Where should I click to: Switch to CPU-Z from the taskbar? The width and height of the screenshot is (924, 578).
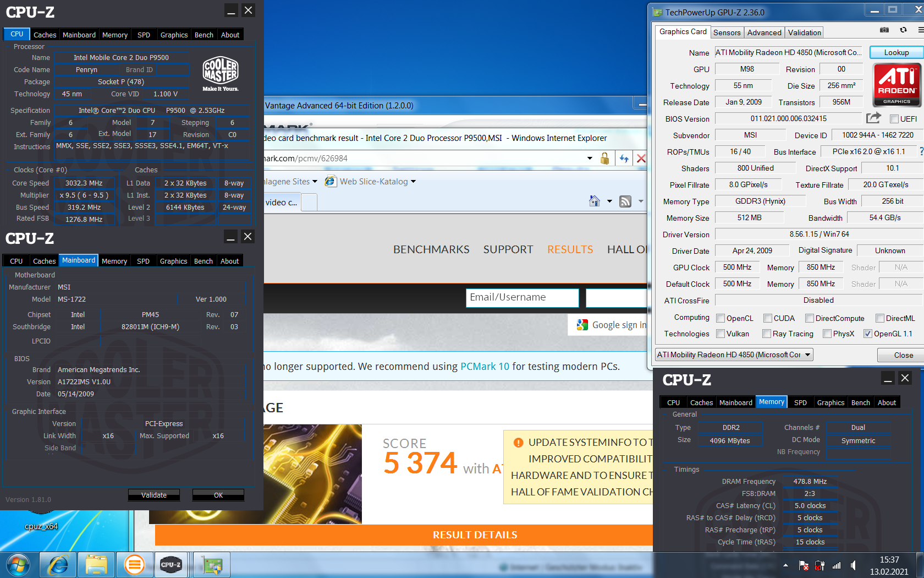click(172, 565)
